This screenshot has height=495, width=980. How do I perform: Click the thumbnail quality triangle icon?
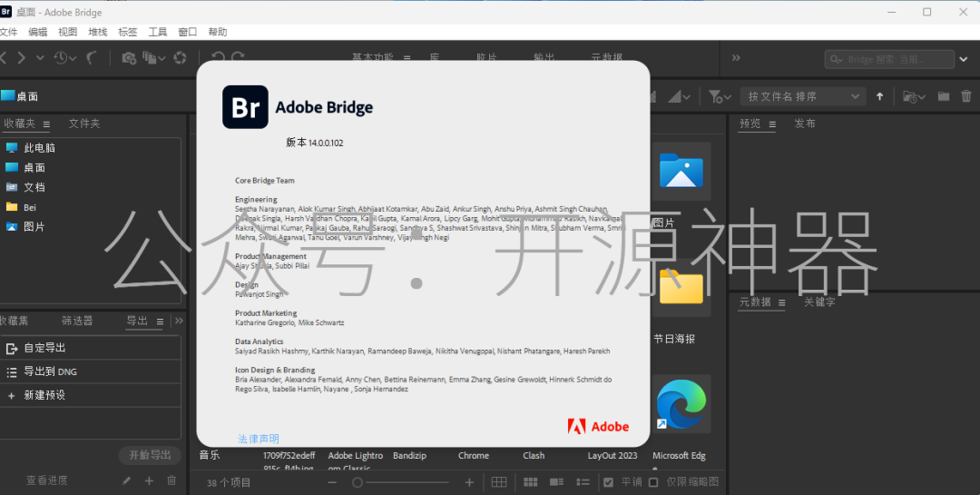coord(679,96)
